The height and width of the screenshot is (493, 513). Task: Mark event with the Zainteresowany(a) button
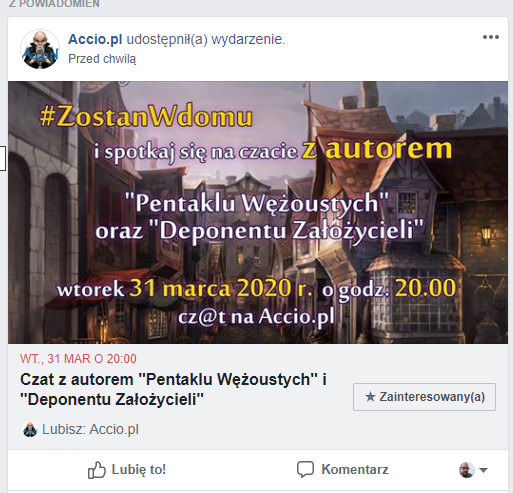[424, 397]
